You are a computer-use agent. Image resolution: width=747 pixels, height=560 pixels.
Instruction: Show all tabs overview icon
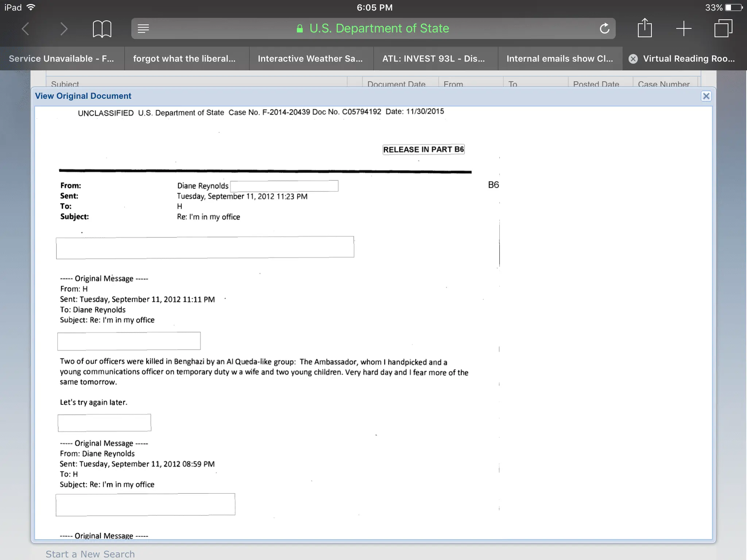723,28
